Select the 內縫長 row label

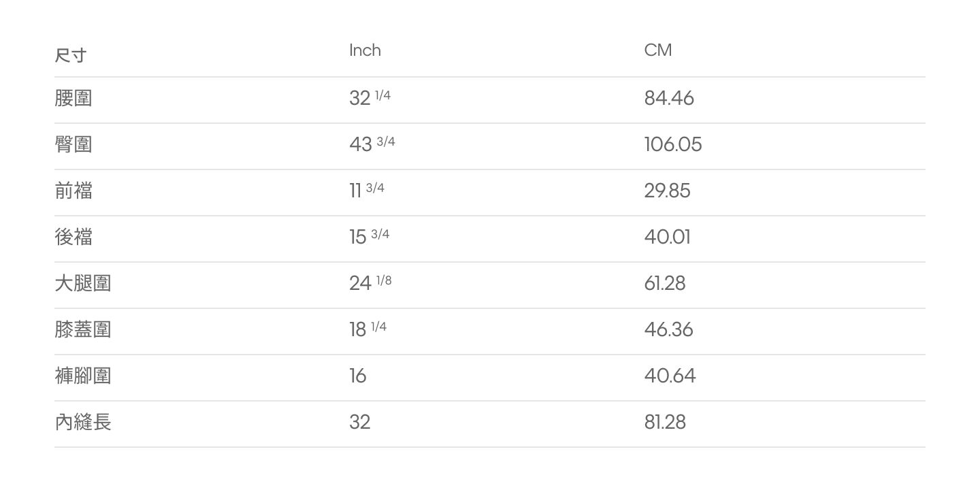pos(83,423)
